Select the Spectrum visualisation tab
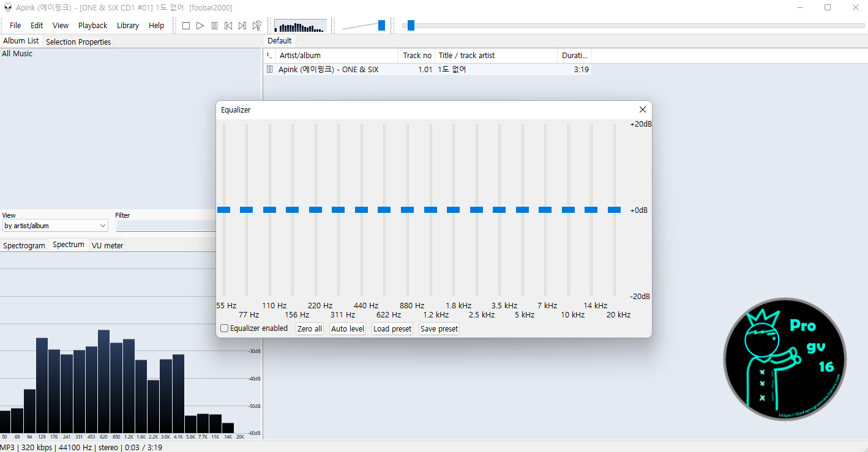The image size is (868, 452). click(69, 245)
